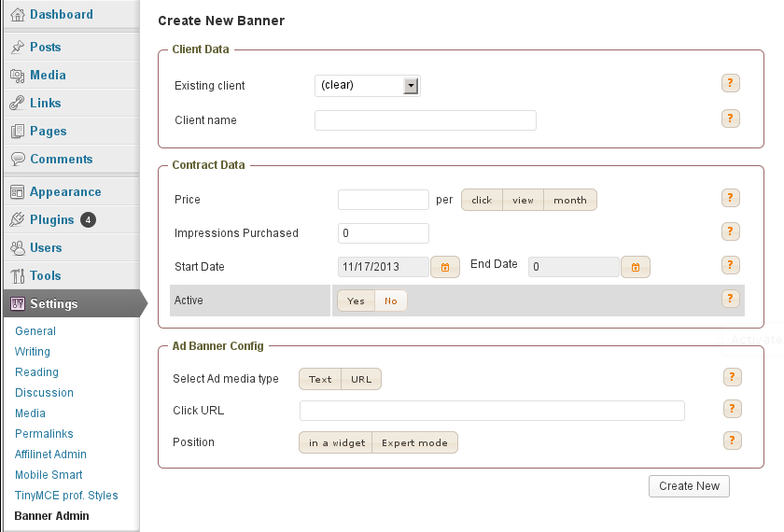Image resolution: width=784 pixels, height=532 pixels.
Task: Show help for Click URL field
Action: (x=733, y=409)
